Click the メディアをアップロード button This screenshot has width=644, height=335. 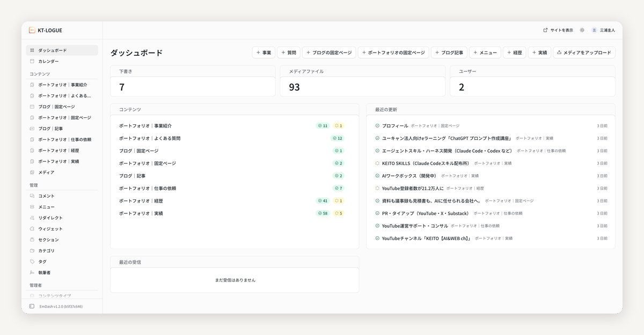(x=584, y=53)
